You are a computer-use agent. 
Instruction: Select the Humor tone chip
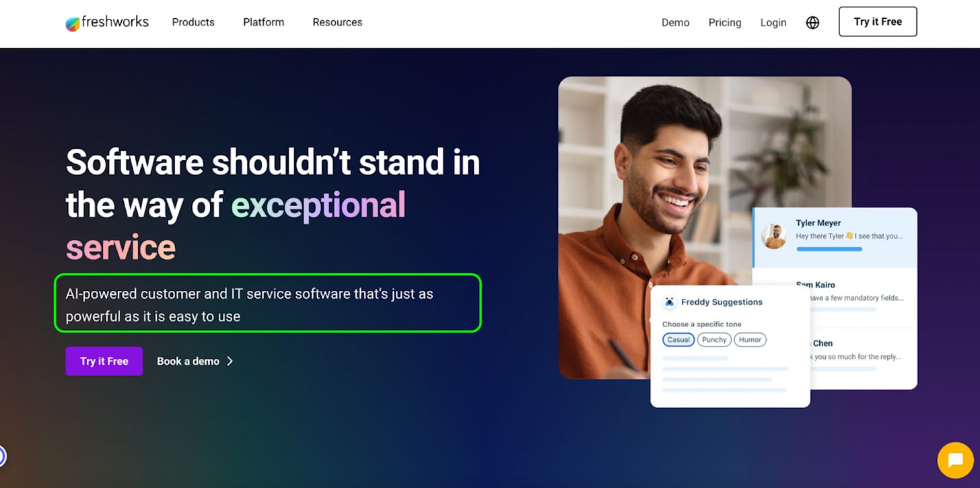pyautogui.click(x=750, y=340)
